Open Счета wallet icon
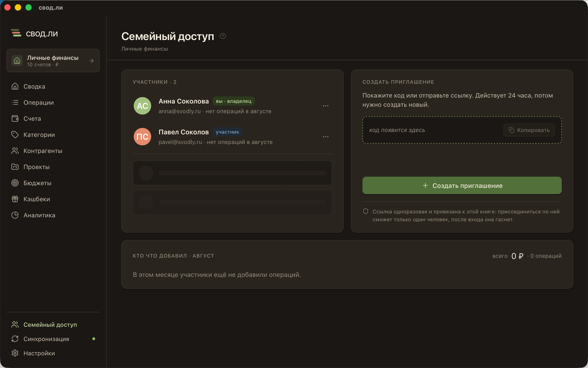The height and width of the screenshot is (368, 588). (x=15, y=118)
